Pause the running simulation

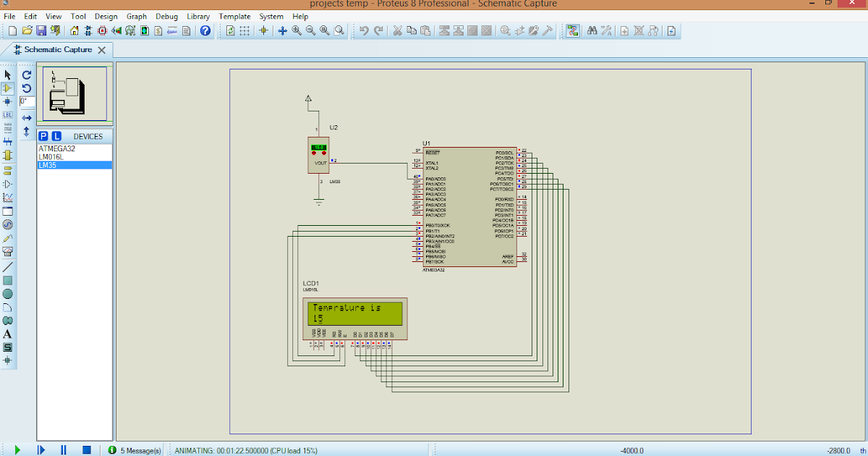click(64, 449)
